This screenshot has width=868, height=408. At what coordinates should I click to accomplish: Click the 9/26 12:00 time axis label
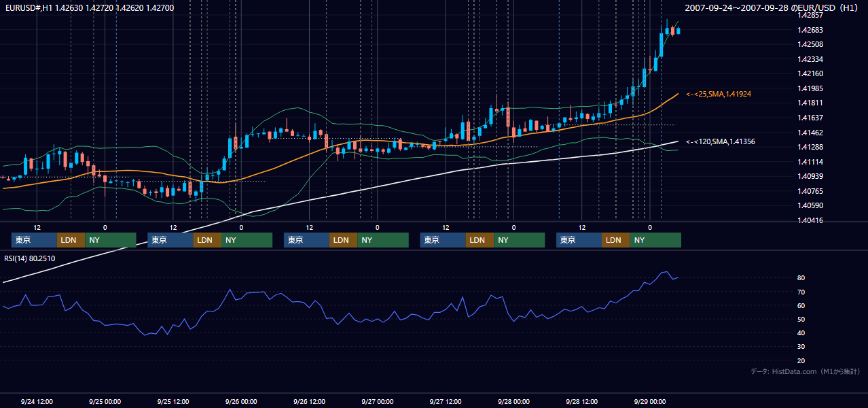click(x=309, y=401)
